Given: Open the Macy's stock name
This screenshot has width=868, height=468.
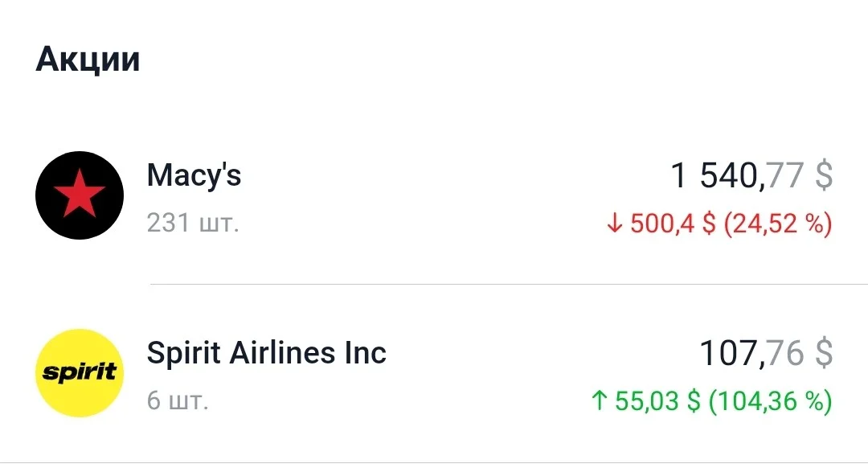Looking at the screenshot, I should [x=194, y=175].
